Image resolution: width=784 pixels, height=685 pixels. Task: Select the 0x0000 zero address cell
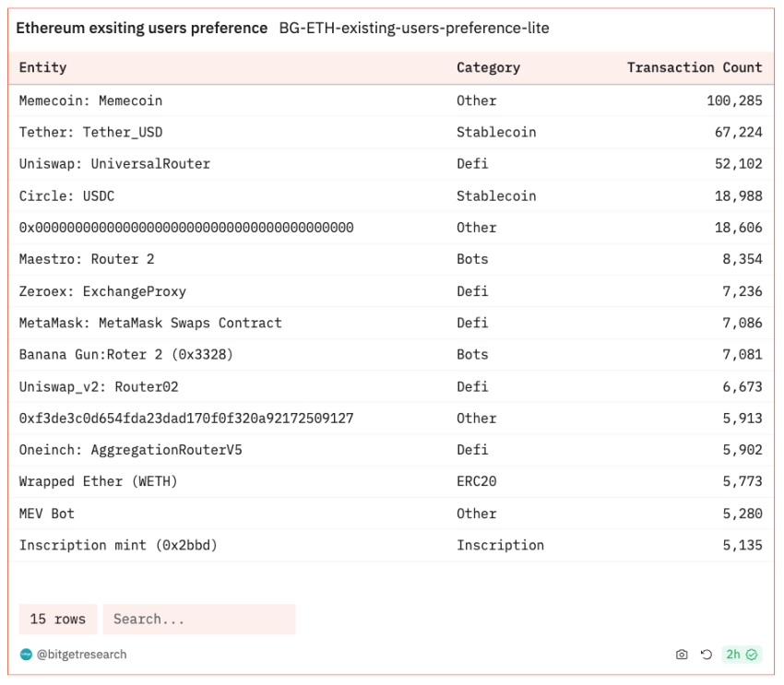pos(186,228)
